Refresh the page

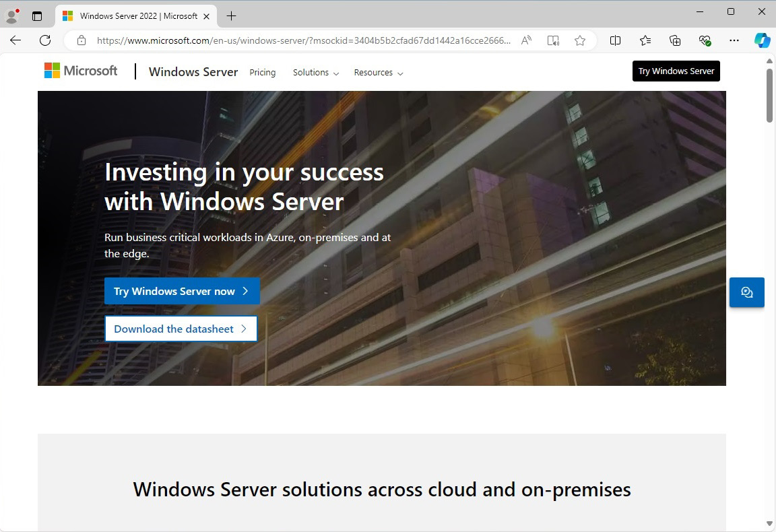click(x=45, y=40)
